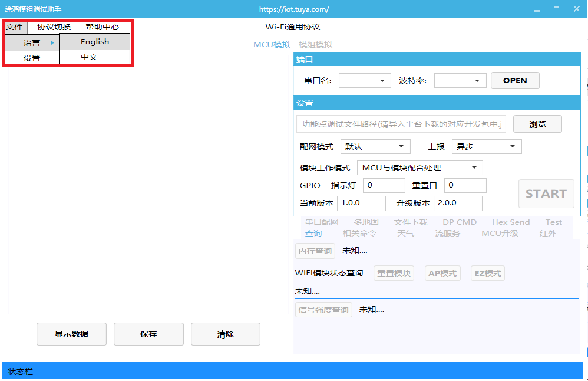Open the MCU升级 tab
The height and width of the screenshot is (381, 588).
[x=500, y=234]
